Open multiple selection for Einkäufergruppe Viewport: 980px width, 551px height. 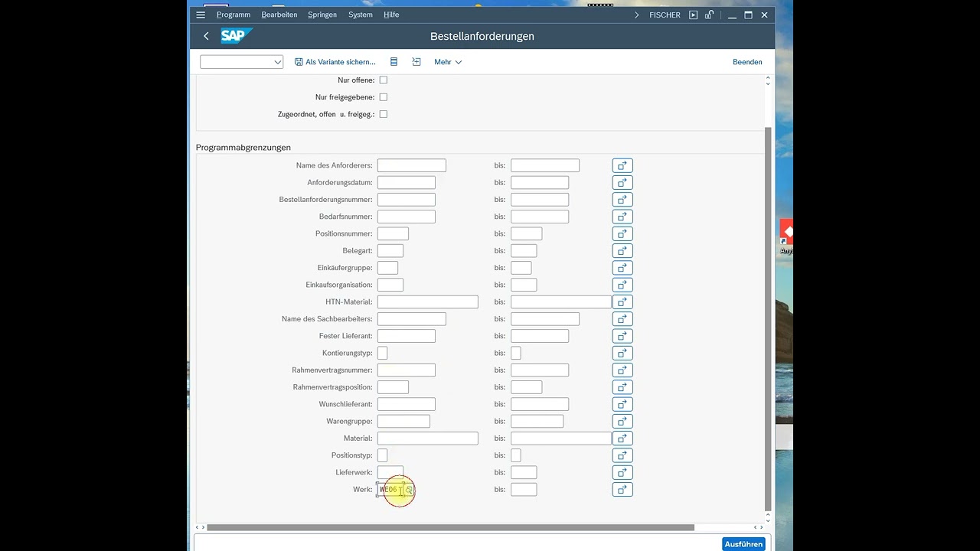tap(622, 268)
